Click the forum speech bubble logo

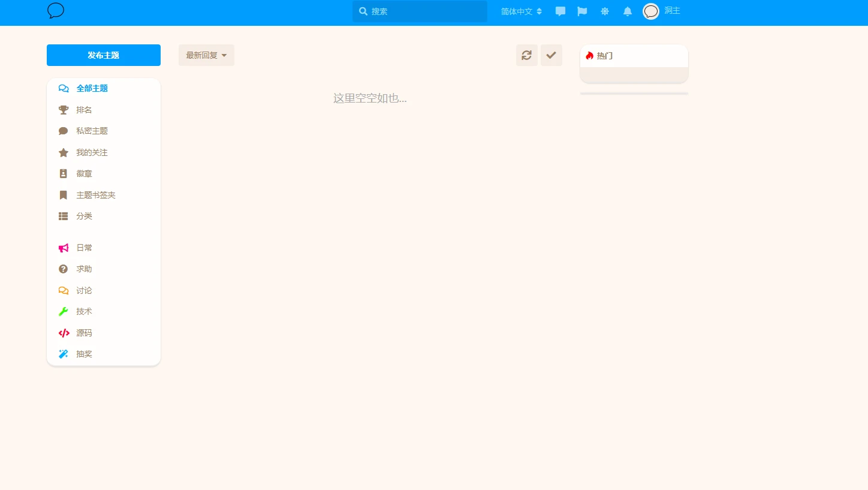click(x=56, y=11)
